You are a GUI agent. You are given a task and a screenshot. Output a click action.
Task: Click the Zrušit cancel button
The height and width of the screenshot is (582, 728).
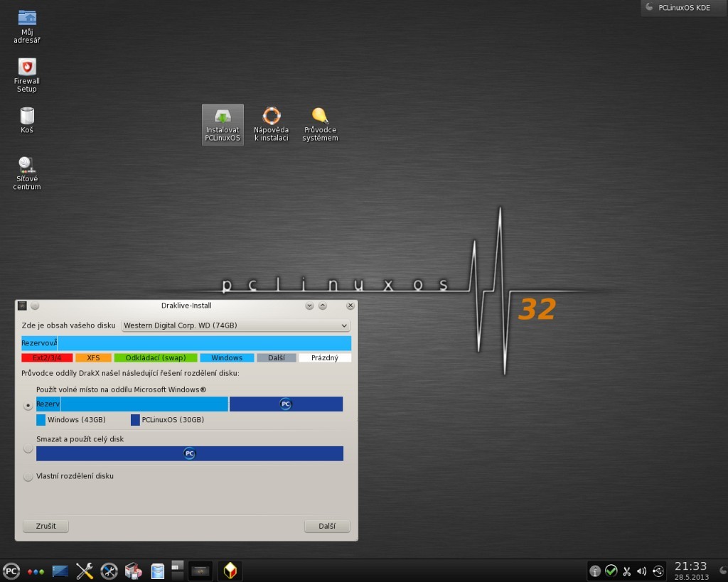pos(45,526)
